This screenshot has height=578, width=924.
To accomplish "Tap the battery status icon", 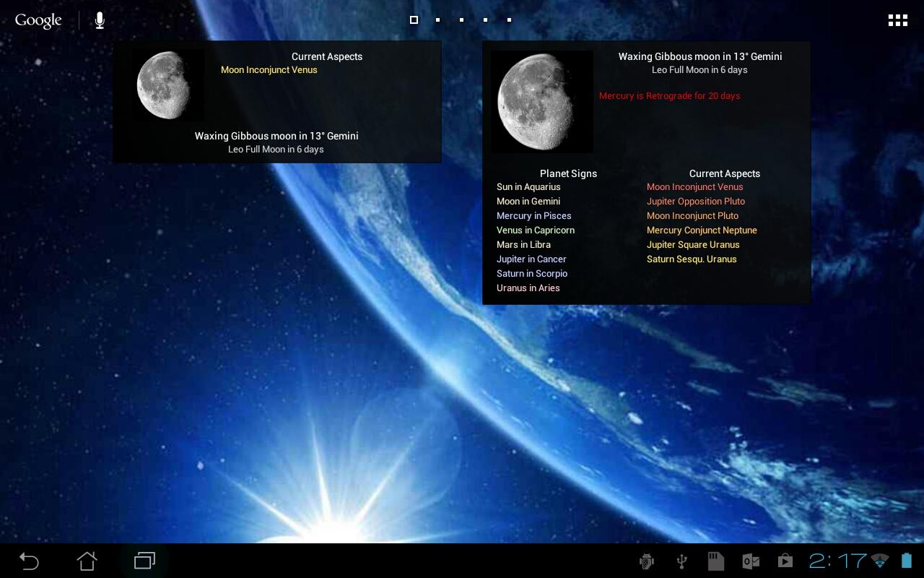I will coord(907,561).
